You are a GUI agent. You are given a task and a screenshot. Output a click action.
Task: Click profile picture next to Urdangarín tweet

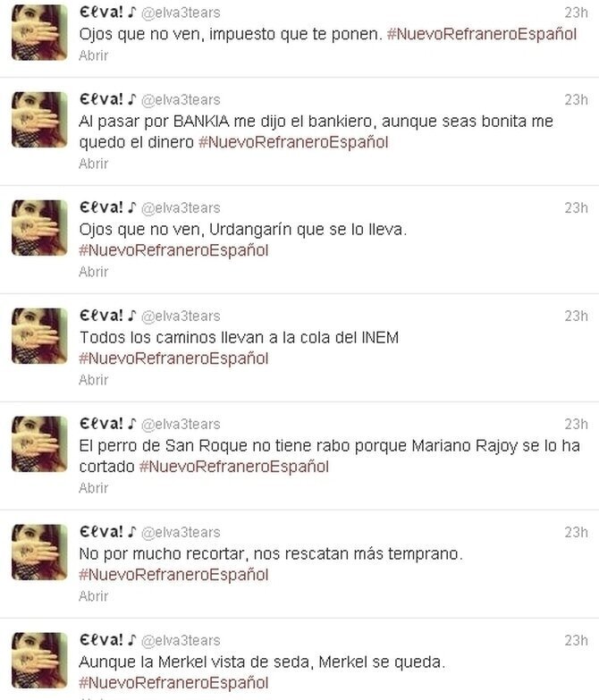(39, 228)
